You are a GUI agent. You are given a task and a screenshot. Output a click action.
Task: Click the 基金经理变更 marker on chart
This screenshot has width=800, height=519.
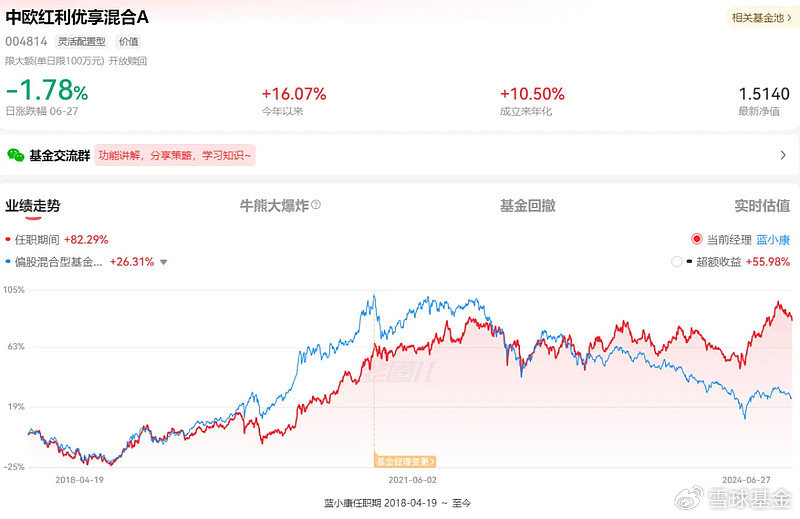(405, 461)
